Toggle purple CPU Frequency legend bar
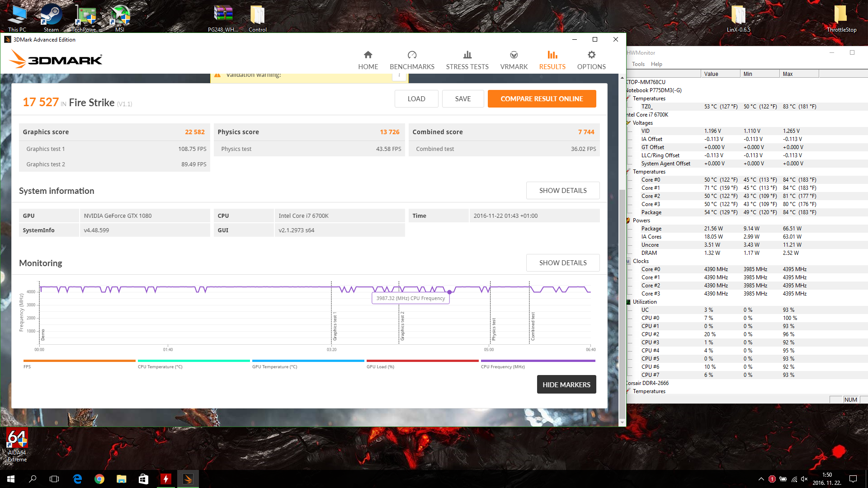 (538, 361)
